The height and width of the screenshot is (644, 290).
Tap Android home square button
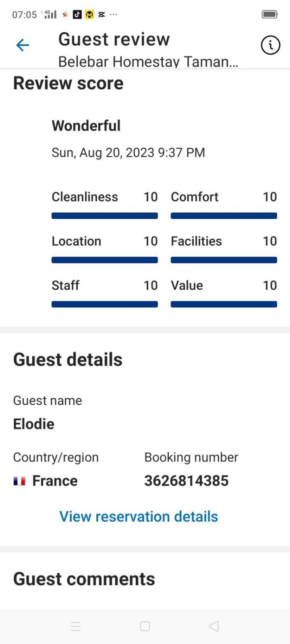coord(145,626)
